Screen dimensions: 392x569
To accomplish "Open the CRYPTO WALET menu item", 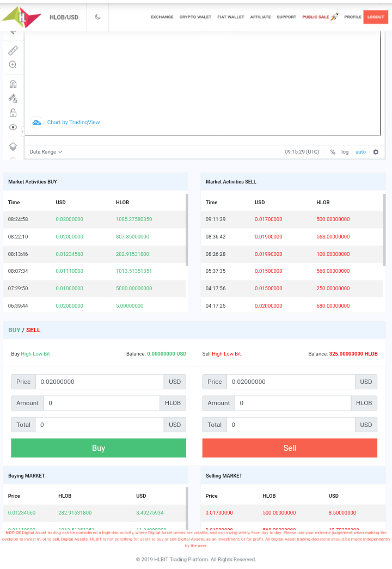I will pos(195,17).
